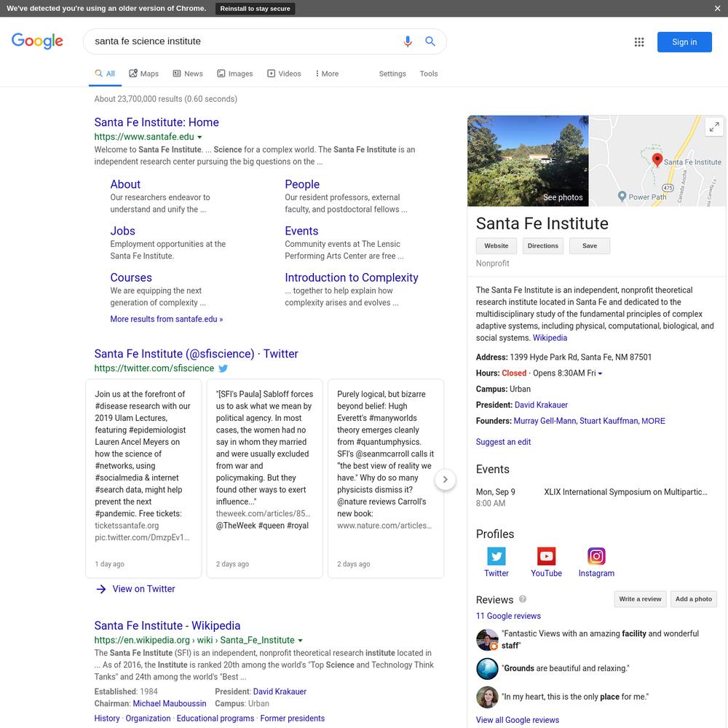Open the YouTube profile icon
Image resolution: width=728 pixels, height=728 pixels.
546,555
